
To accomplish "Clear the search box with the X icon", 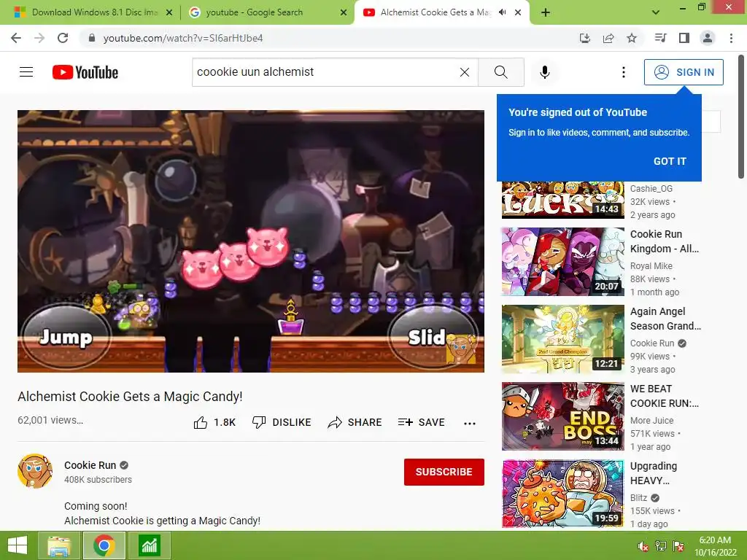I will click(465, 72).
